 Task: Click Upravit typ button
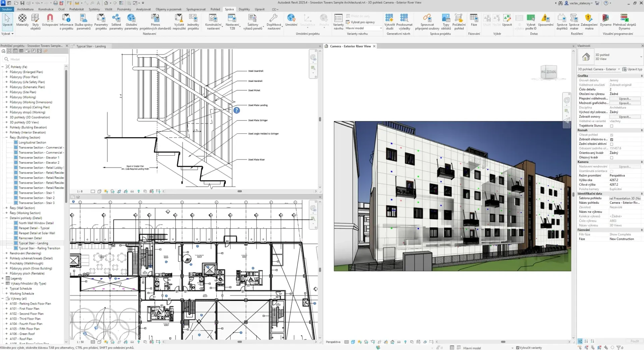(632, 69)
